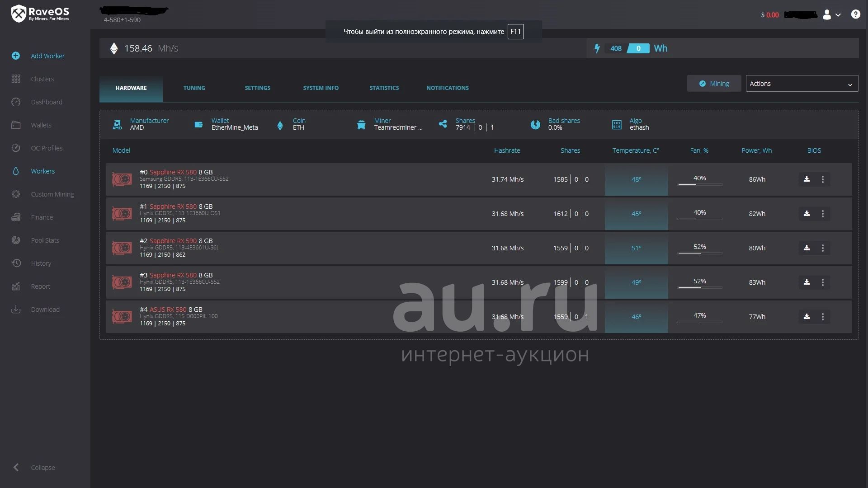Open three-dot menu for GPU #1

pyautogui.click(x=823, y=214)
